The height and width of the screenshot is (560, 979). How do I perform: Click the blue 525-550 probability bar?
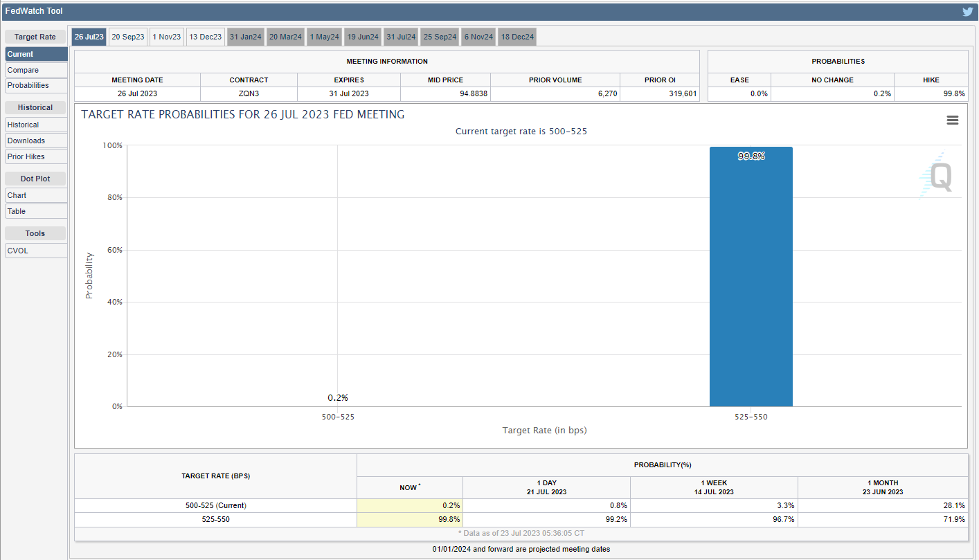751,277
